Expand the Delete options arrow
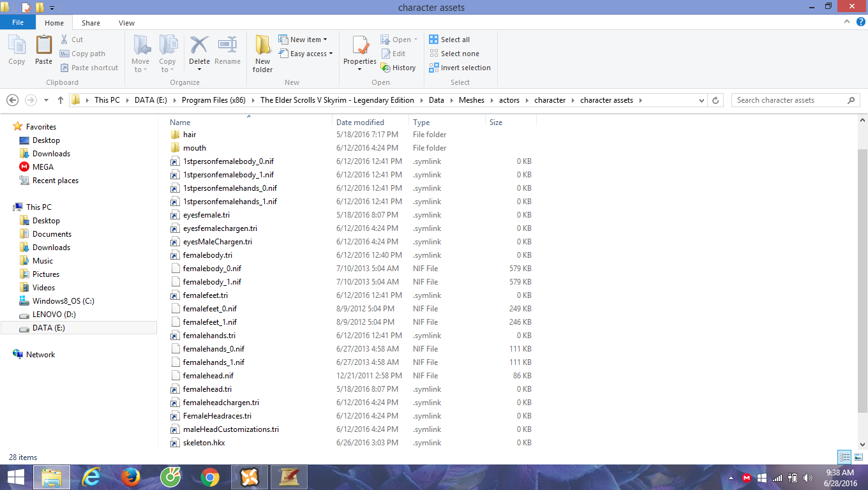The height and width of the screenshot is (490, 868). [199, 69]
